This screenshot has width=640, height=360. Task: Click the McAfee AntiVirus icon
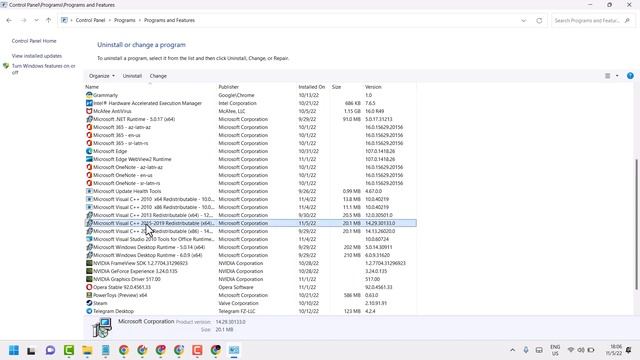89,111
